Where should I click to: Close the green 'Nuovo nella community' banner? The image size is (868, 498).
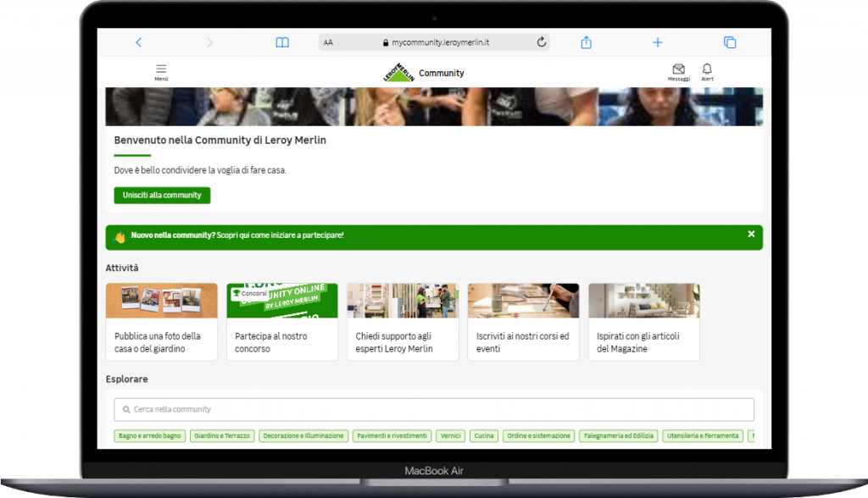pos(751,234)
